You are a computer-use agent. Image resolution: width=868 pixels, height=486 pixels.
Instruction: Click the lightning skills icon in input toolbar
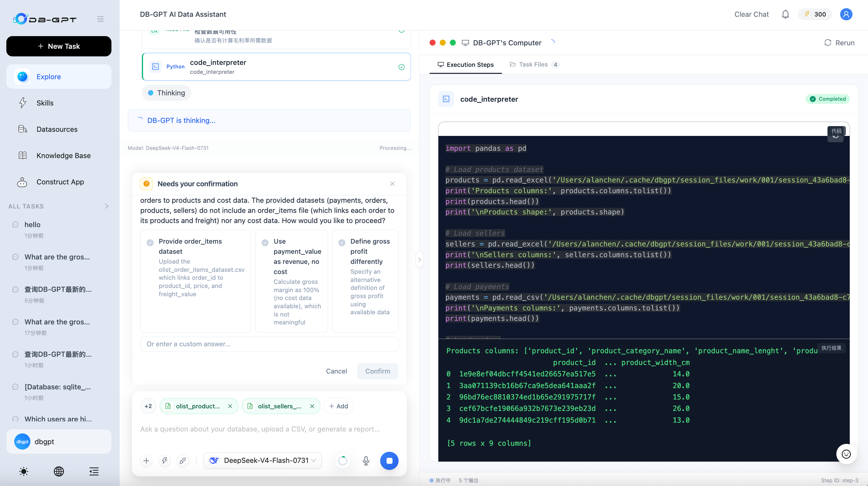164,461
